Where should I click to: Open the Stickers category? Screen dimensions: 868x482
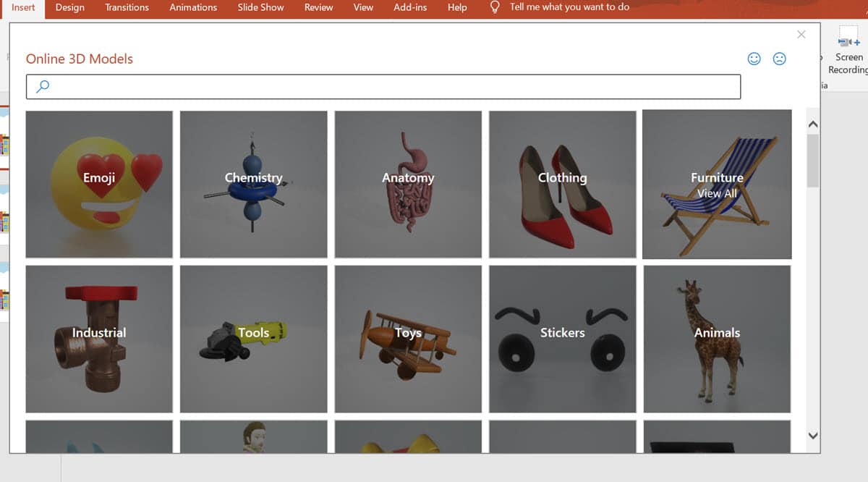point(563,338)
